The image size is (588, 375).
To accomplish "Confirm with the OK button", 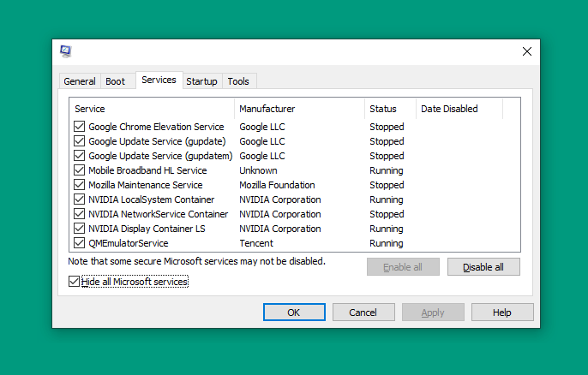I will coord(294,312).
